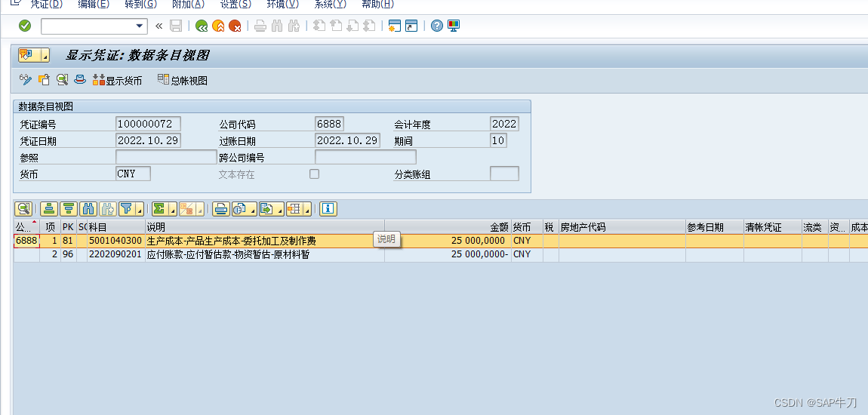This screenshot has height=415, width=868.
Task: Click the negative amount 25 000,0000-
Action: pos(480,254)
